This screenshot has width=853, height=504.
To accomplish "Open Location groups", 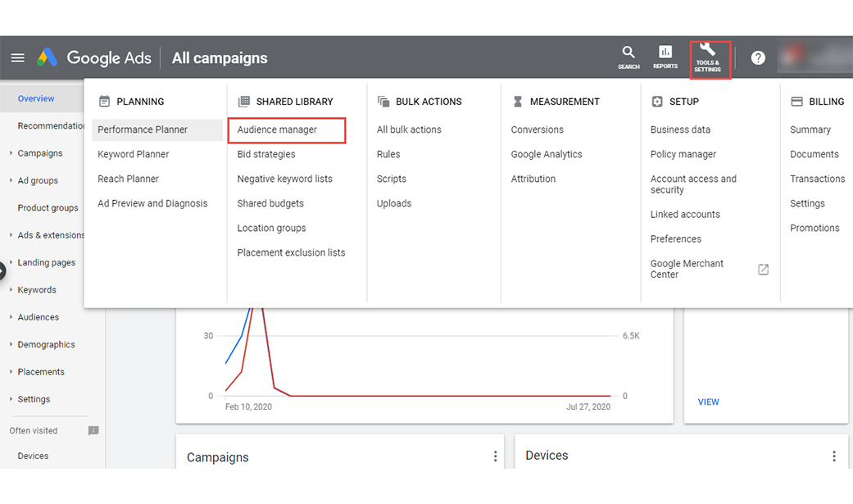I will tap(271, 228).
